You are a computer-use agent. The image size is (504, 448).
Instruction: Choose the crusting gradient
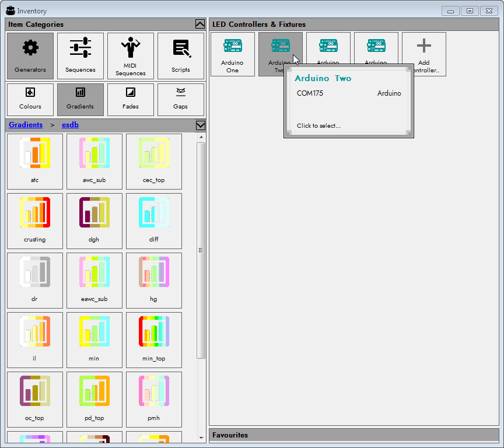(35, 220)
